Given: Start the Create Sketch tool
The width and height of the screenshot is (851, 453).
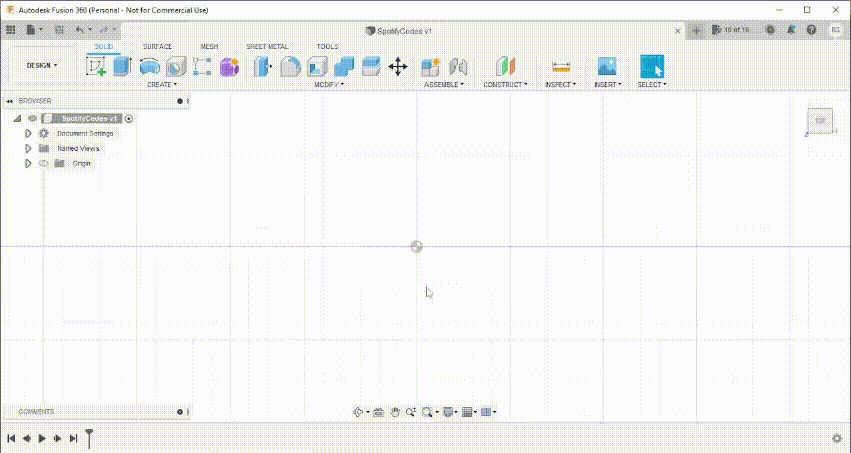Looking at the screenshot, I should 96,67.
